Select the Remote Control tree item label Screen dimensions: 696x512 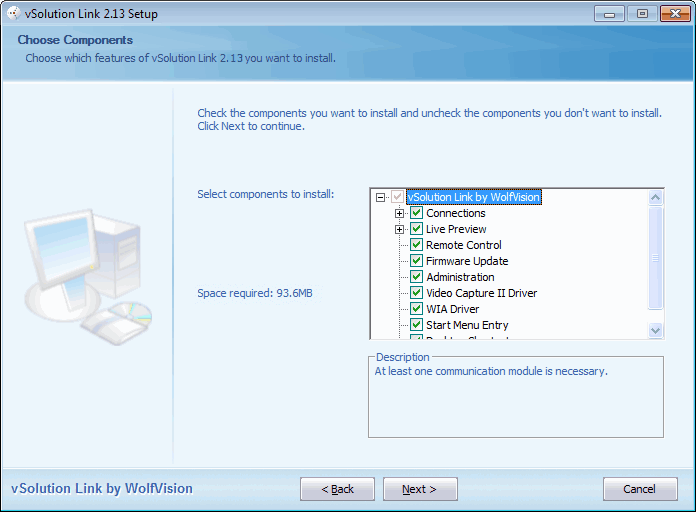point(464,245)
